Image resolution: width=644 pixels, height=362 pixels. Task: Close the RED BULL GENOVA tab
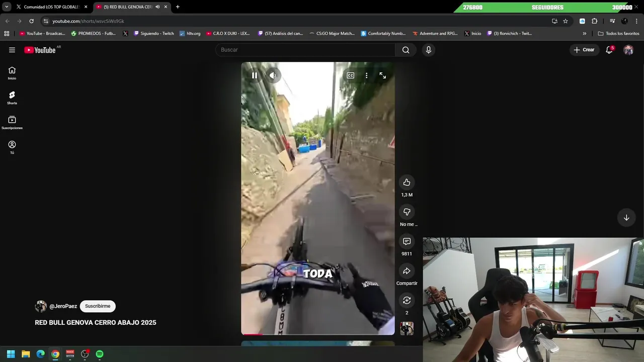pyautogui.click(x=166, y=7)
